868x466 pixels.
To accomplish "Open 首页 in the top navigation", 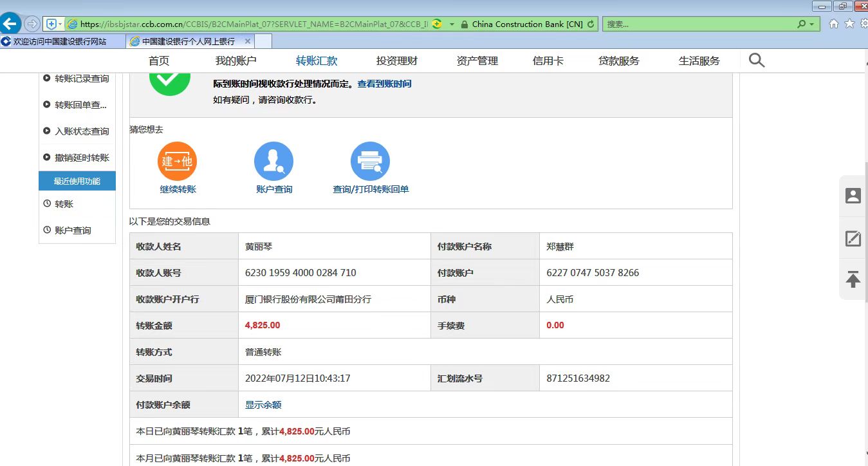I will pos(159,61).
